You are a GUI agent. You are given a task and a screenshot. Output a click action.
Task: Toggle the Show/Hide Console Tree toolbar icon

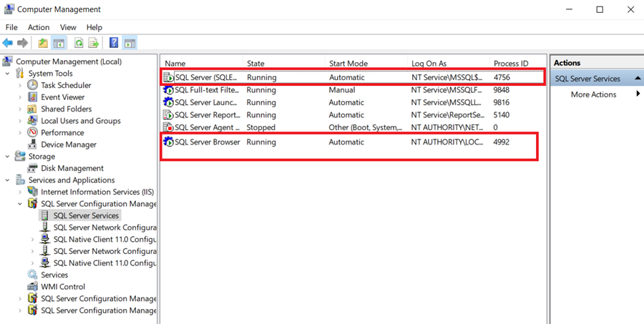[59, 43]
